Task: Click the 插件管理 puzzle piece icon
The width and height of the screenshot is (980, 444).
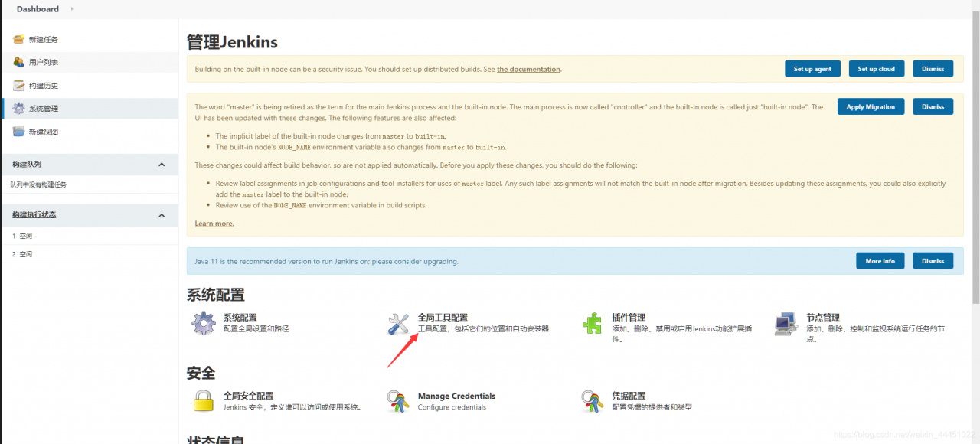Action: pos(593,323)
